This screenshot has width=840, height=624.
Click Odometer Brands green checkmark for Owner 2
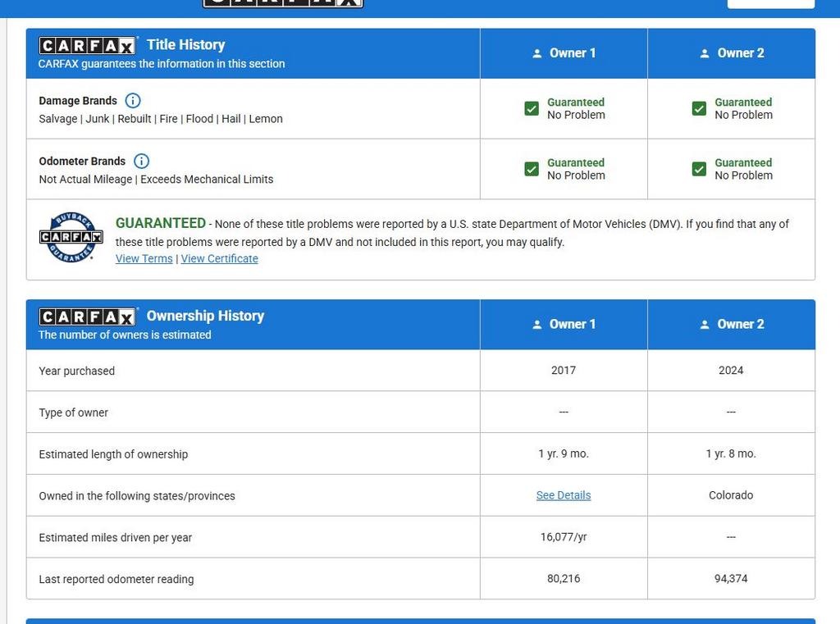(699, 169)
